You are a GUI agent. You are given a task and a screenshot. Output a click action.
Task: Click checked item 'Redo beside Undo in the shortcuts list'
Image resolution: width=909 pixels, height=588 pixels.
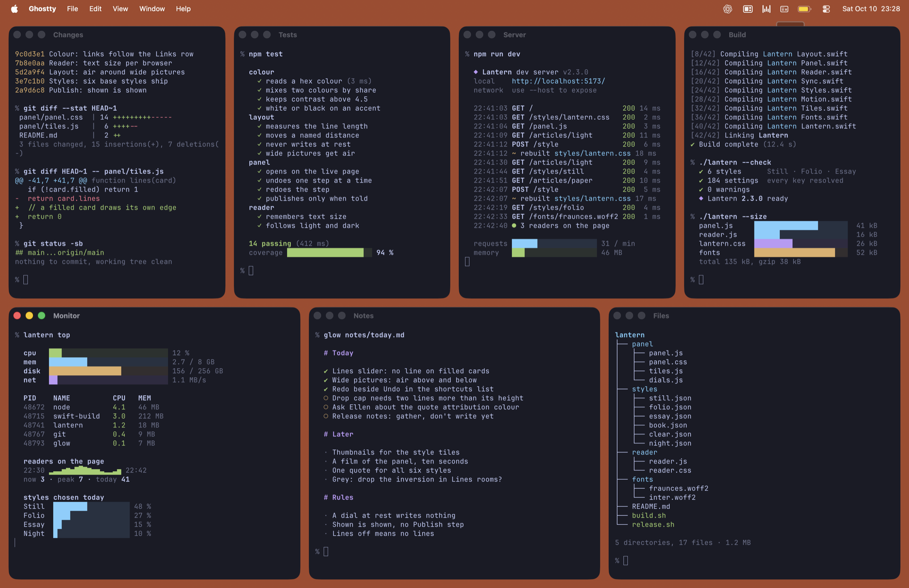coord(409,389)
